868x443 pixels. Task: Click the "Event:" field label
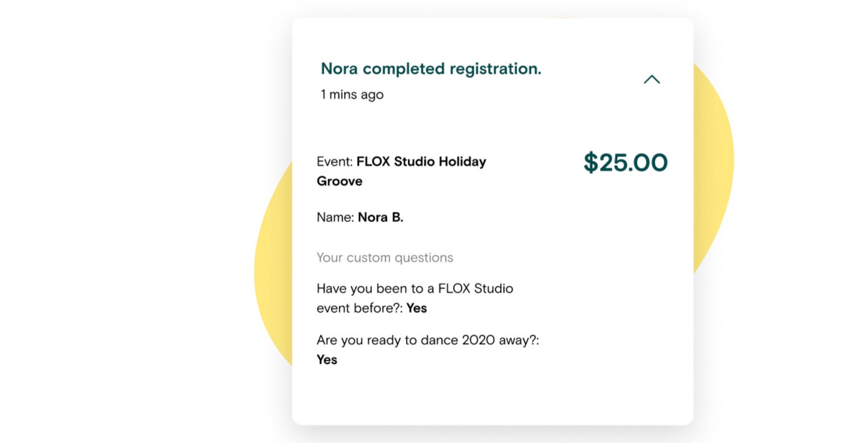[335, 162]
